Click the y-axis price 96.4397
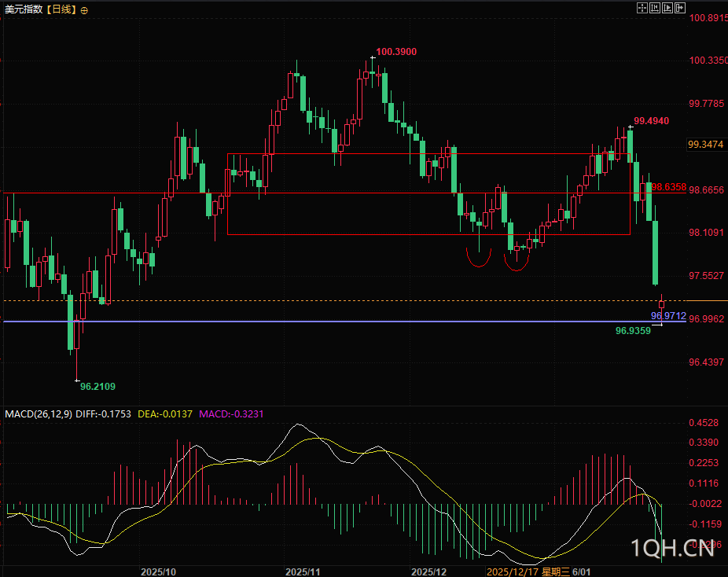The width and height of the screenshot is (728, 577). click(x=706, y=362)
